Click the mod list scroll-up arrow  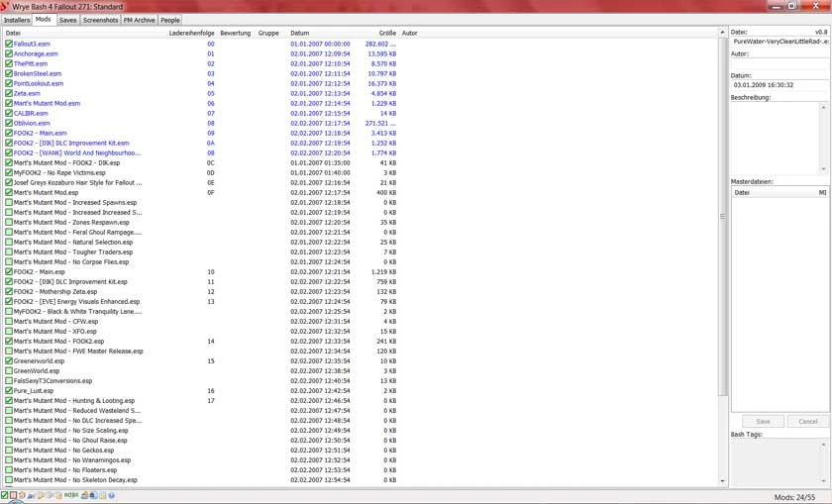(x=722, y=33)
